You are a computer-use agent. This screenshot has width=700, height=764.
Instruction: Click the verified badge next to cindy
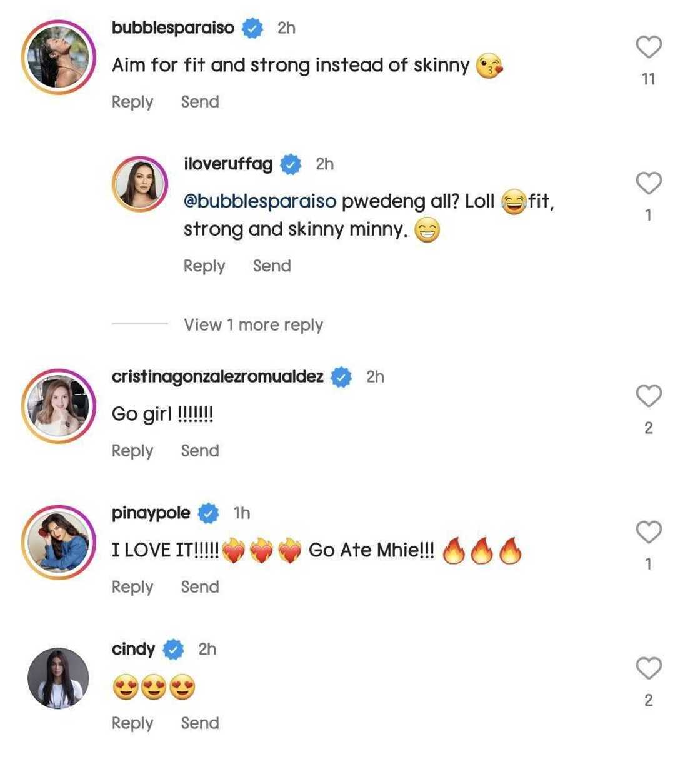174,650
